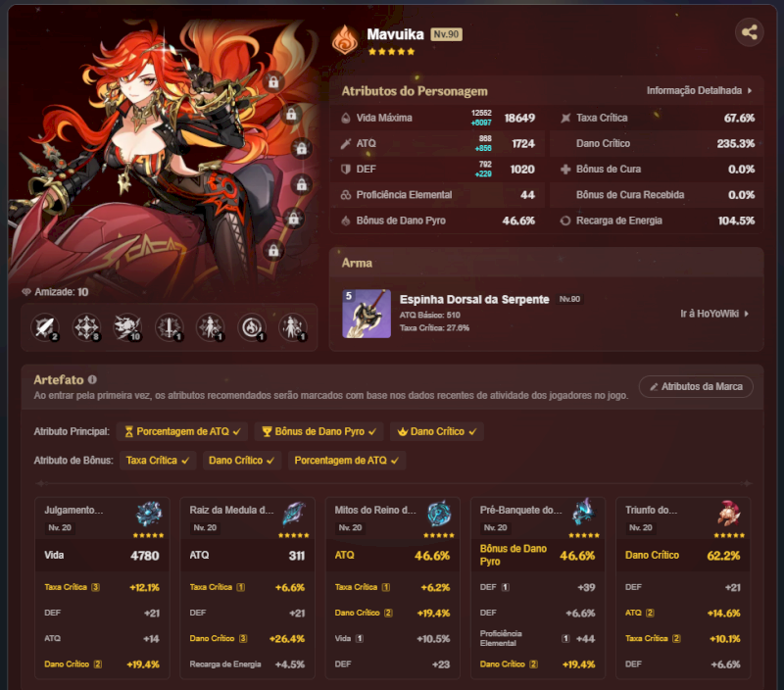Click the Espinha Dorsal da Serpente weapon thumbnail
This screenshot has width=784, height=690.
coord(367,314)
